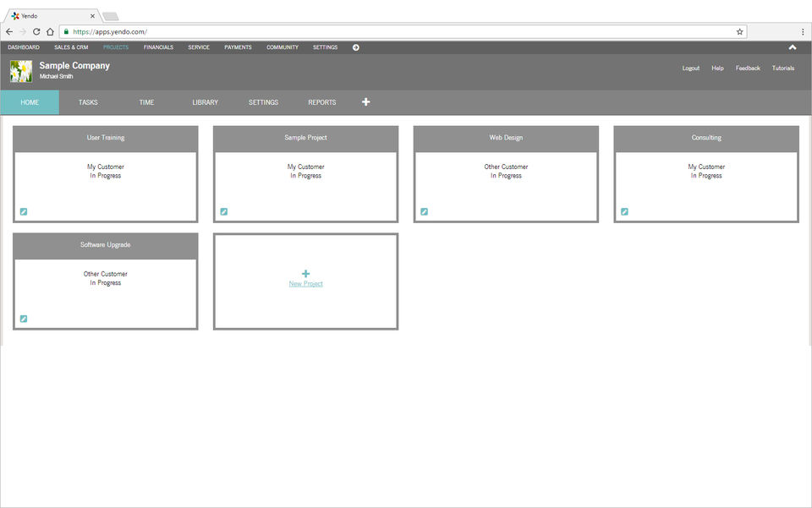Edit the Sample Project card via pencil icon
The height and width of the screenshot is (508, 812).
pyautogui.click(x=223, y=211)
